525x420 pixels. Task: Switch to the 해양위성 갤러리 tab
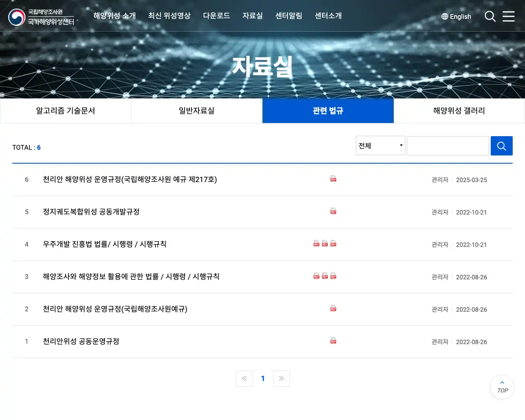tap(459, 111)
